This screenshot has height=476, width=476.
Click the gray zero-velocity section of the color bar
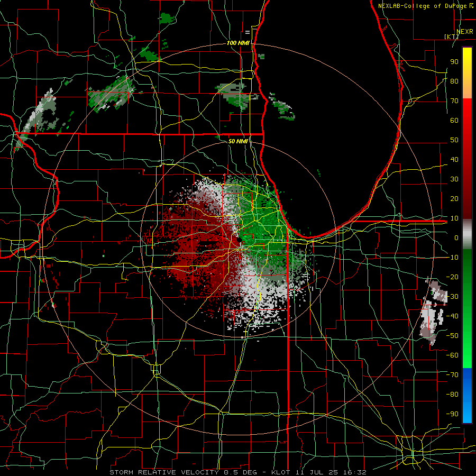(x=467, y=234)
